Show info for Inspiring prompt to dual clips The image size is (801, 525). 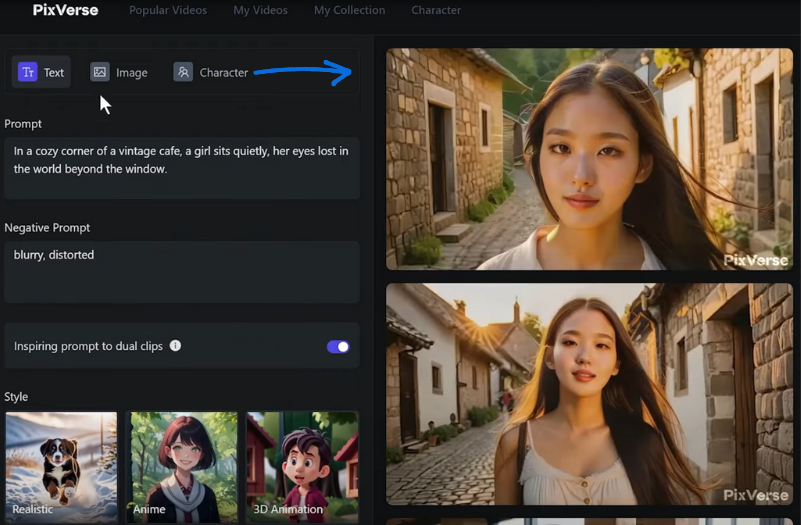click(x=175, y=346)
